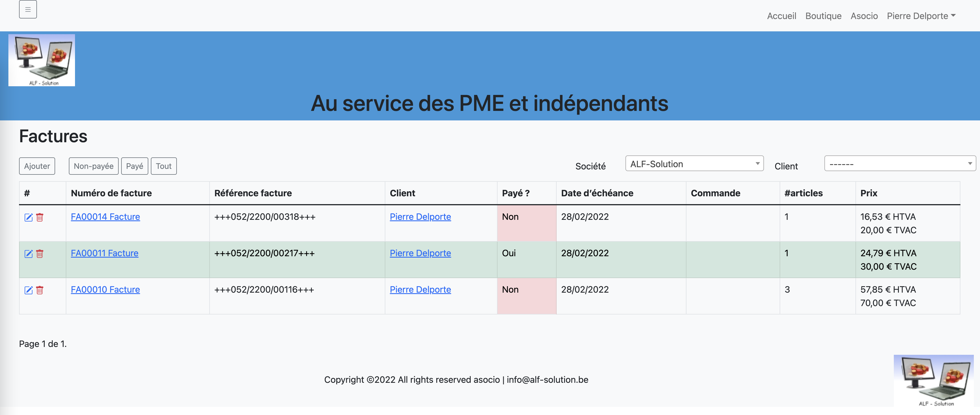Delete invoice FA00014 with trash icon
Image resolution: width=980 pixels, height=415 pixels.
point(39,217)
